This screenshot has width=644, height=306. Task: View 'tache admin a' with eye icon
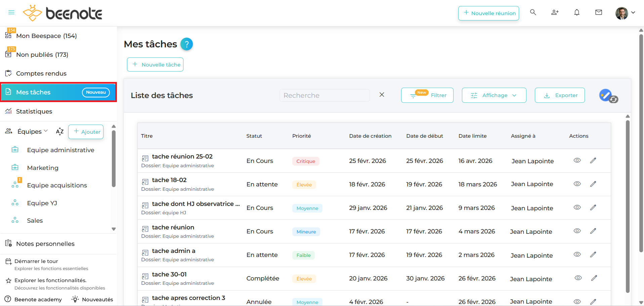point(577,254)
